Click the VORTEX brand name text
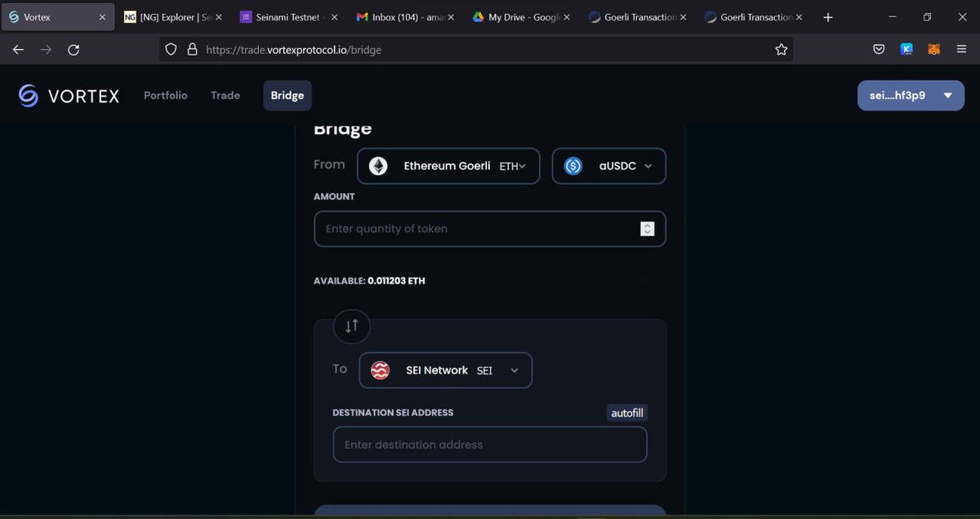This screenshot has width=980, height=519. 83,96
